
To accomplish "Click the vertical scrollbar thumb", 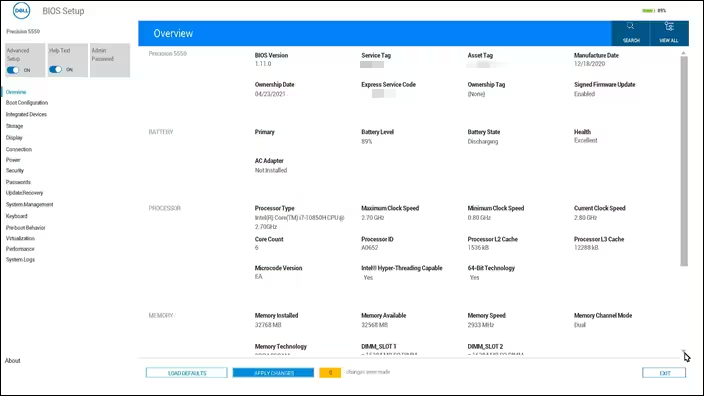I will [x=684, y=161].
